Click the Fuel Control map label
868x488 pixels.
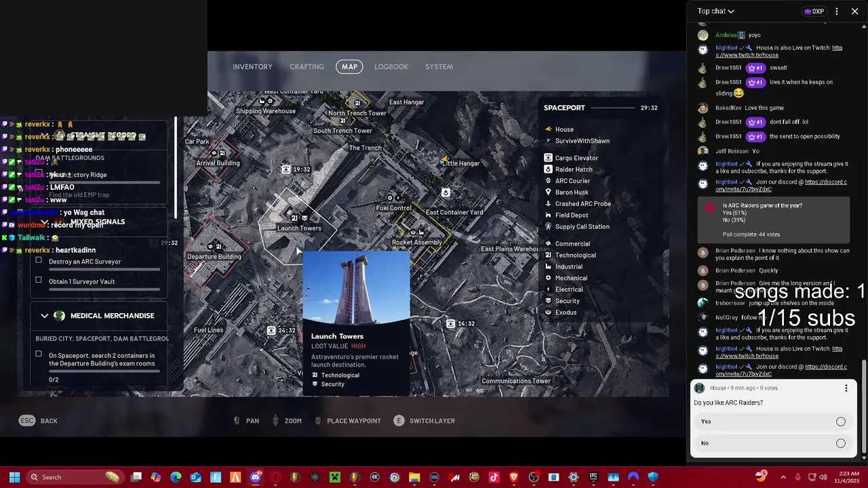pyautogui.click(x=393, y=208)
